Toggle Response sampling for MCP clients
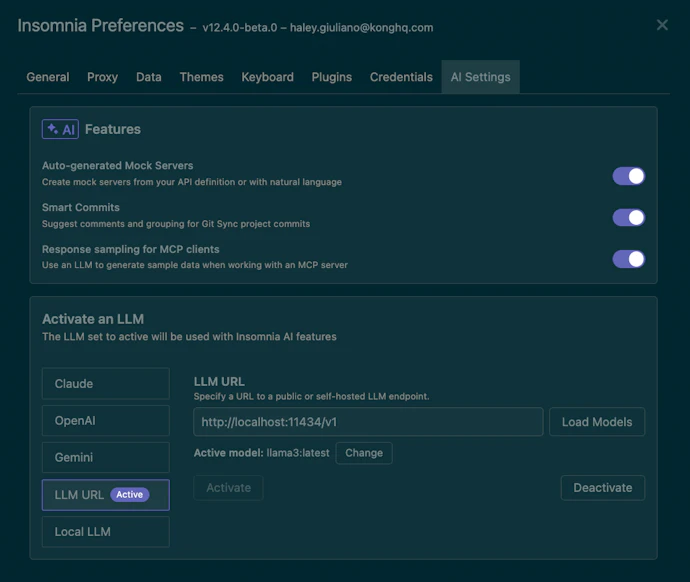The image size is (690, 582). pos(628,259)
